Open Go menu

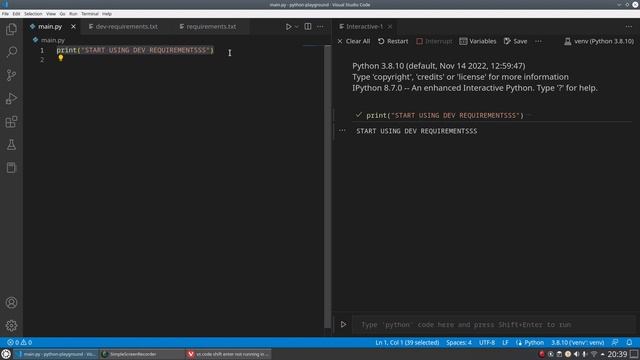point(62,14)
